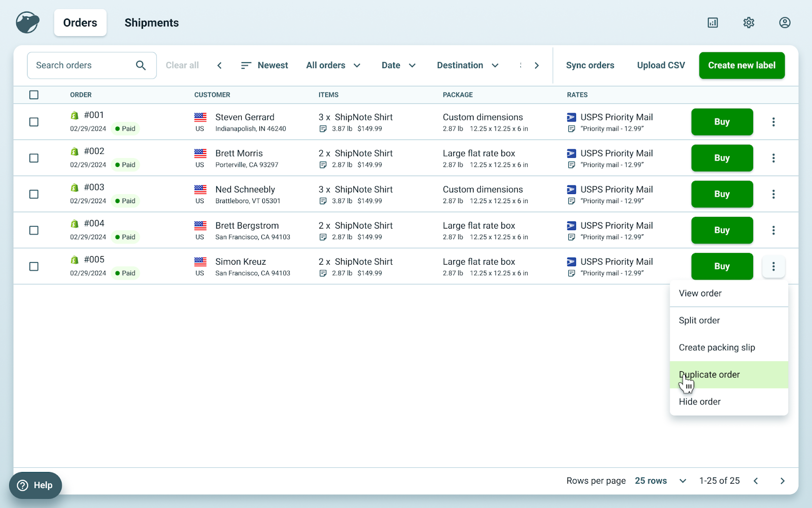
Task: Choose Create packing slip from menu
Action: pyautogui.click(x=729, y=347)
